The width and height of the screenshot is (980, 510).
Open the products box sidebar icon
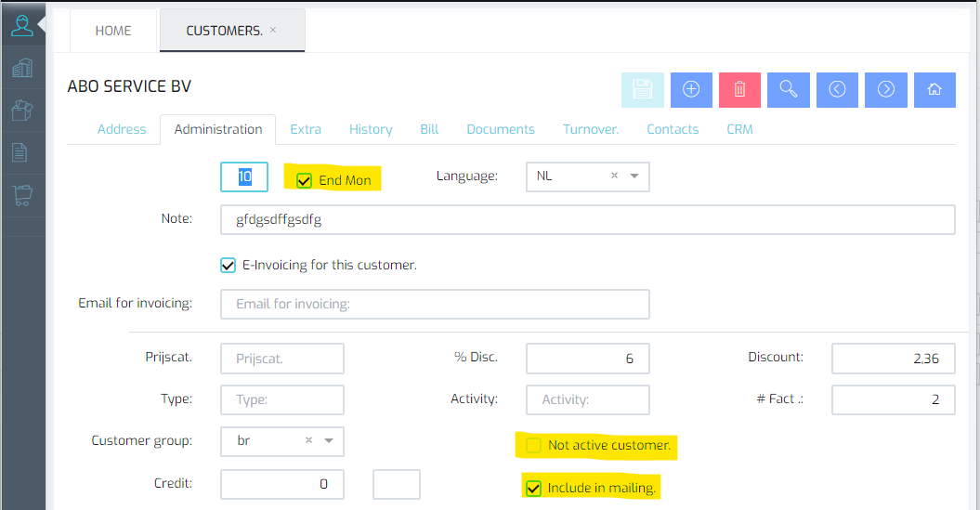pyautogui.click(x=22, y=110)
